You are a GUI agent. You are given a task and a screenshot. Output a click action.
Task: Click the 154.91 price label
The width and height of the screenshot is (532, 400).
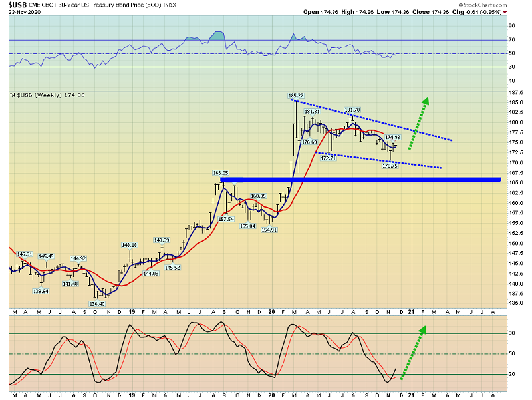tap(268, 230)
